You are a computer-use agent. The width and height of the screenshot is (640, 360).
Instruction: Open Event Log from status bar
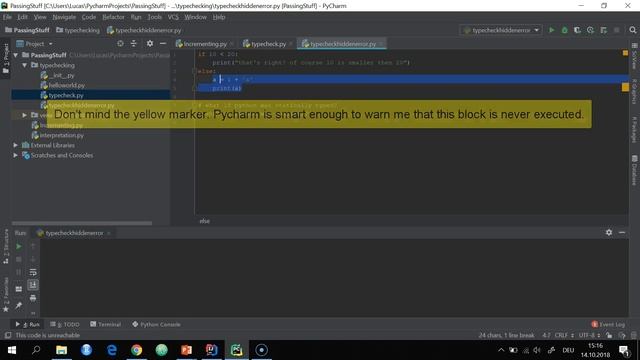tap(608, 324)
